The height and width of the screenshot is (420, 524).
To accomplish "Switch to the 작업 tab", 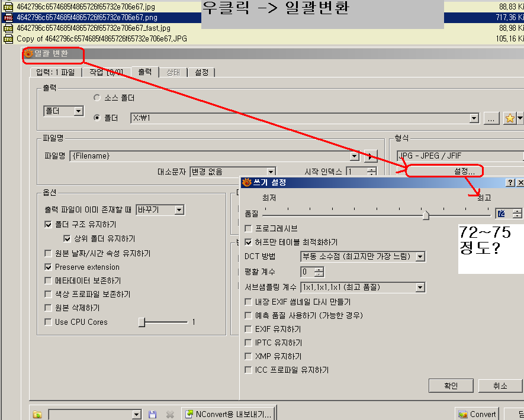I will 107,72.
